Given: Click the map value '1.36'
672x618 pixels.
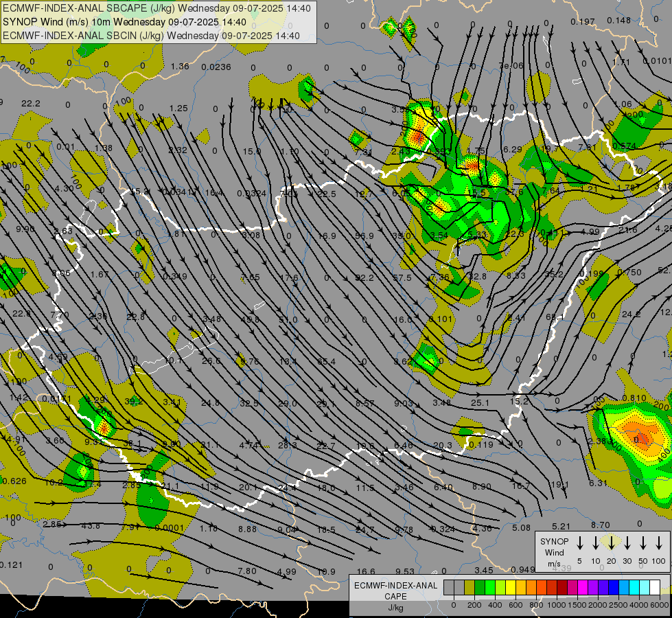Looking at the screenshot, I should point(180,66).
